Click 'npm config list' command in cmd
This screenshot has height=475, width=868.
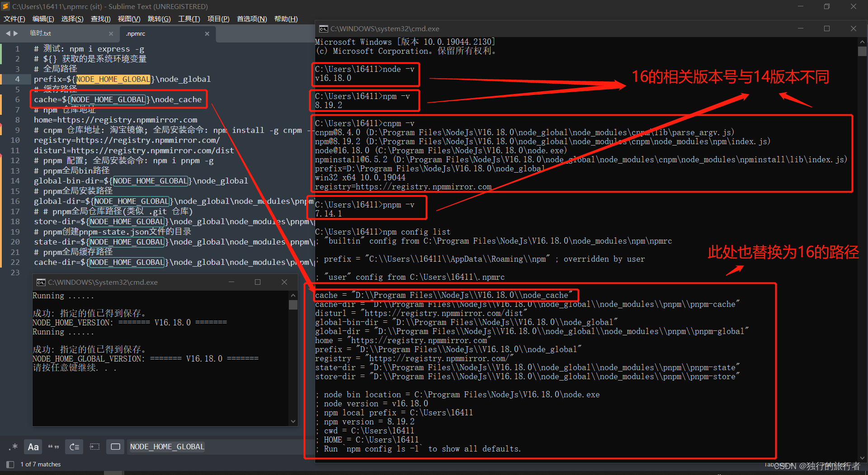[382, 232]
